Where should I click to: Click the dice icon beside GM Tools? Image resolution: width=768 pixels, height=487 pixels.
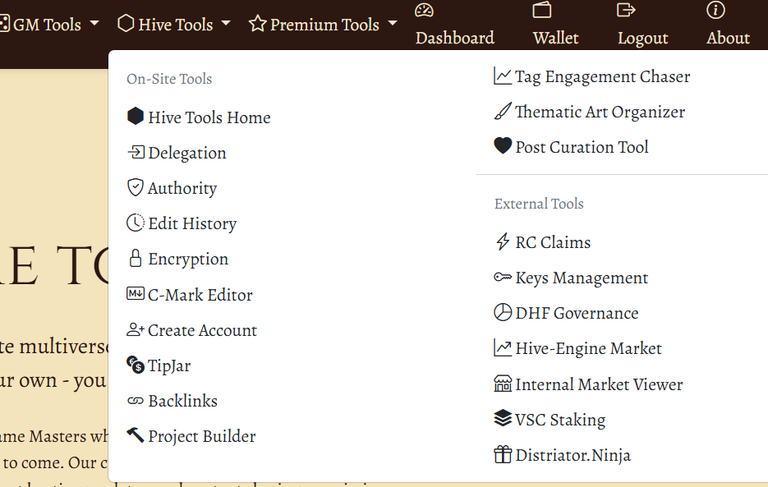pos(4,24)
